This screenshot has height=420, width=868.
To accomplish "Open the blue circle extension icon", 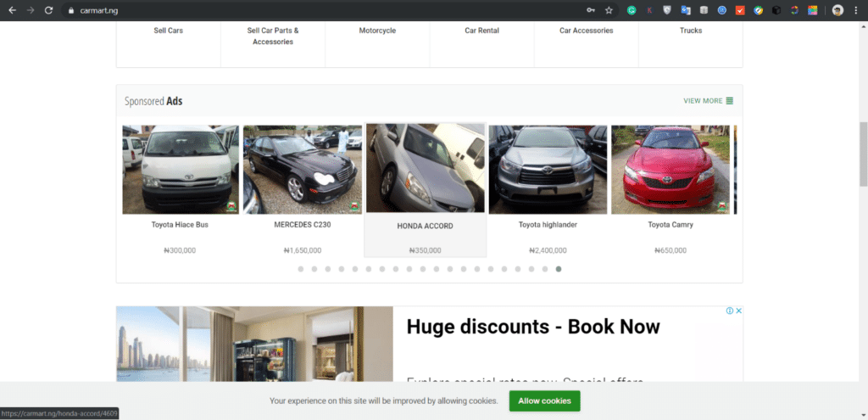I will [722, 10].
